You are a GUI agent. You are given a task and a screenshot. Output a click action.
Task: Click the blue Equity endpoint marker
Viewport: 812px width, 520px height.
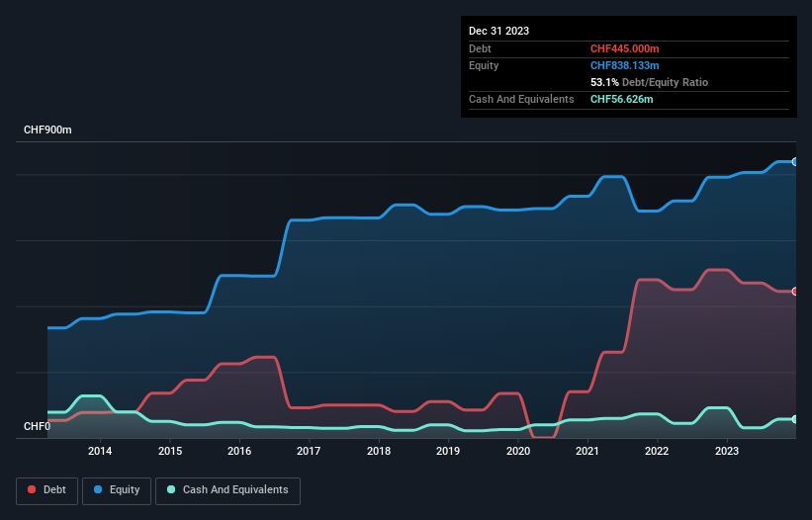click(795, 162)
